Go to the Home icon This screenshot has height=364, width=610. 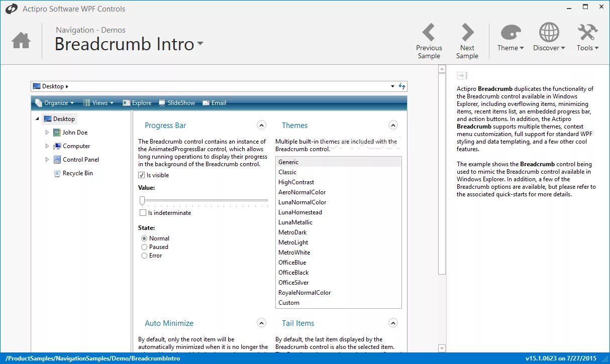tap(21, 41)
